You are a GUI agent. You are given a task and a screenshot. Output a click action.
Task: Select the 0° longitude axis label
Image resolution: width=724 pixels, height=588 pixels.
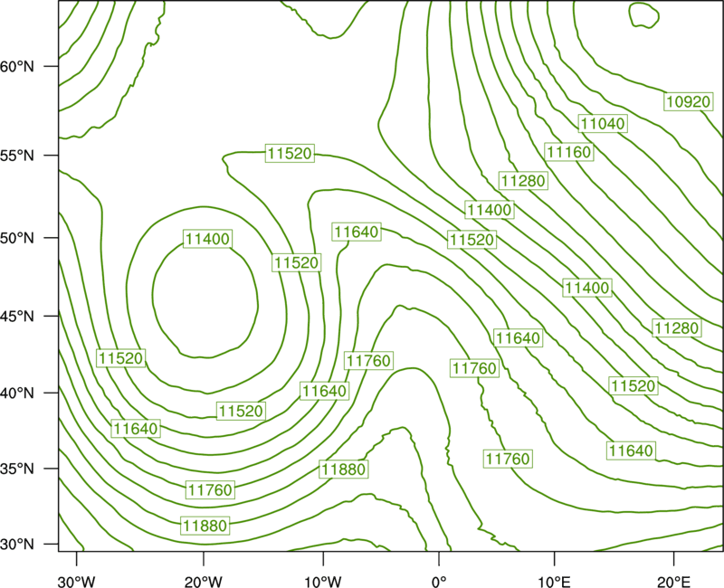tap(439, 582)
